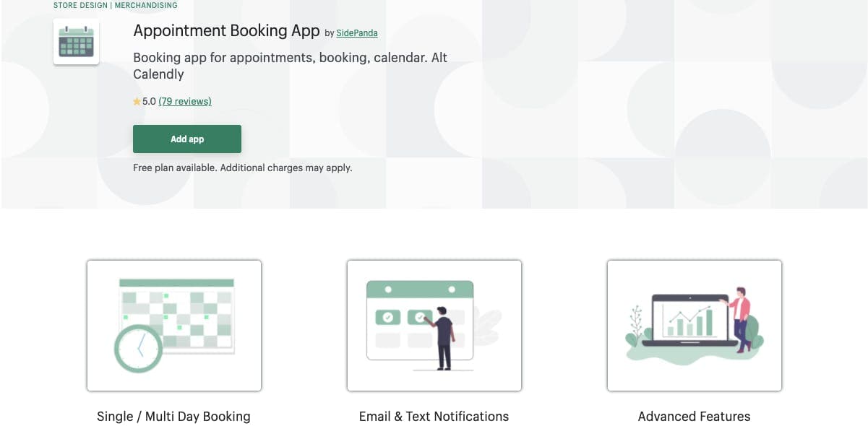
Task: Click the 5.0 rating score text
Action: coord(147,101)
